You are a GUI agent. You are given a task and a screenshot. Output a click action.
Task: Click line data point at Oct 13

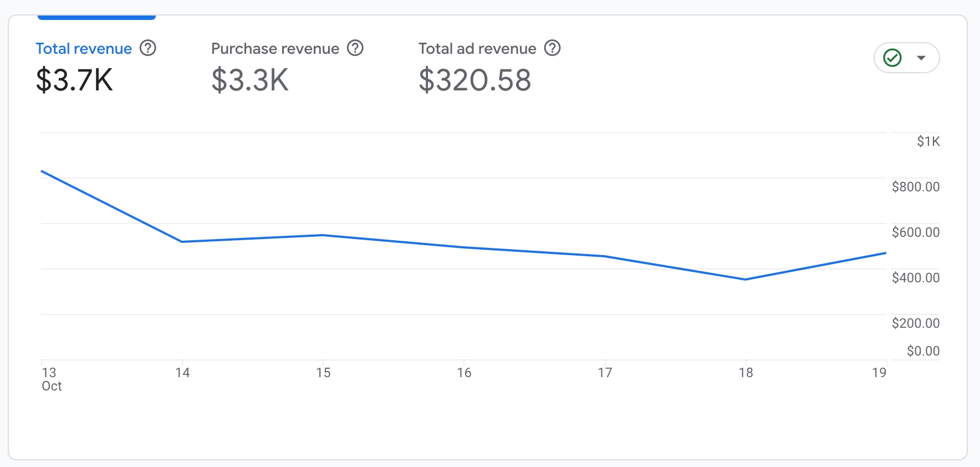(x=42, y=171)
